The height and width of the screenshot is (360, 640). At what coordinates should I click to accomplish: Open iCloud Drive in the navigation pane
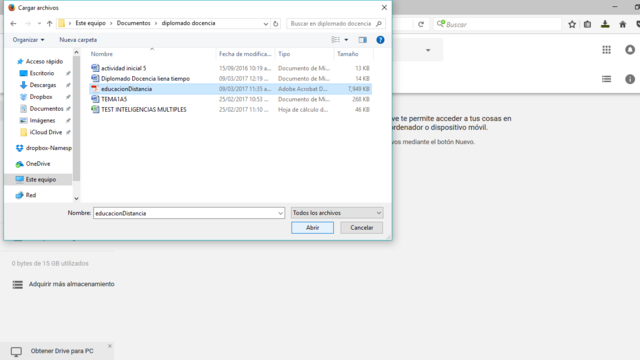click(46, 132)
